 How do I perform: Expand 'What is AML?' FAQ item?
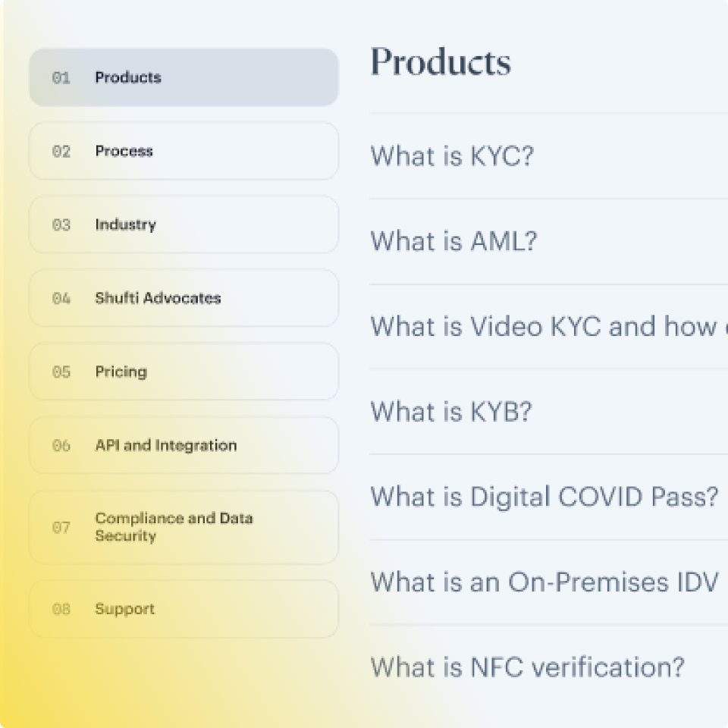[x=453, y=241]
